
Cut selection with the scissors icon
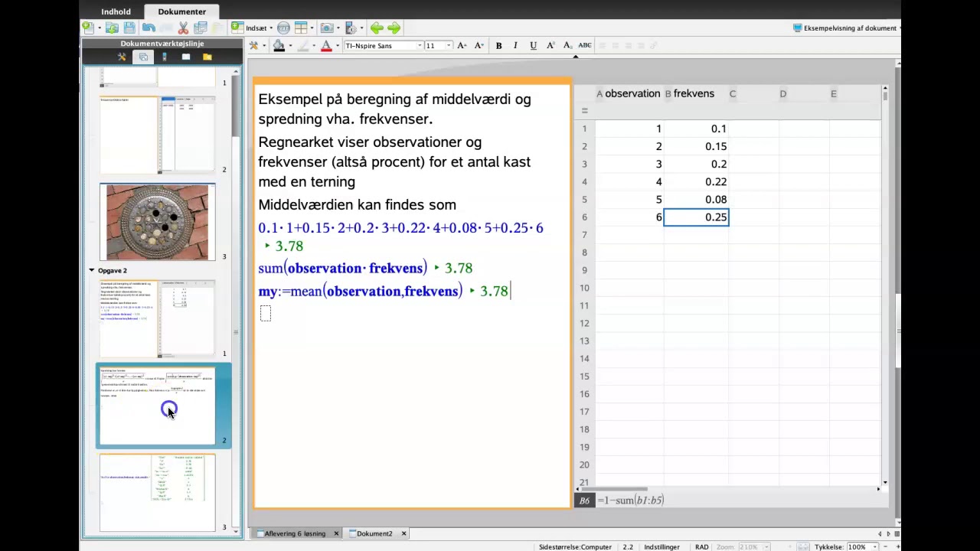click(183, 28)
